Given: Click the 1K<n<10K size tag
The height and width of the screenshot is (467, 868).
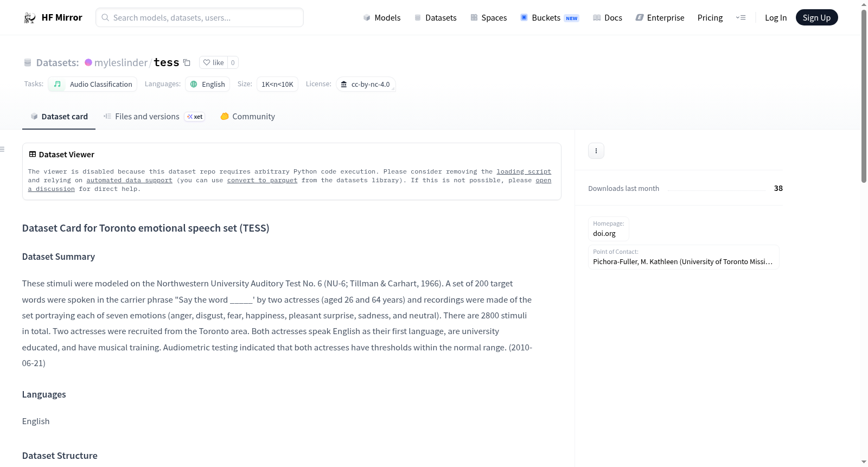Looking at the screenshot, I should coord(277,84).
